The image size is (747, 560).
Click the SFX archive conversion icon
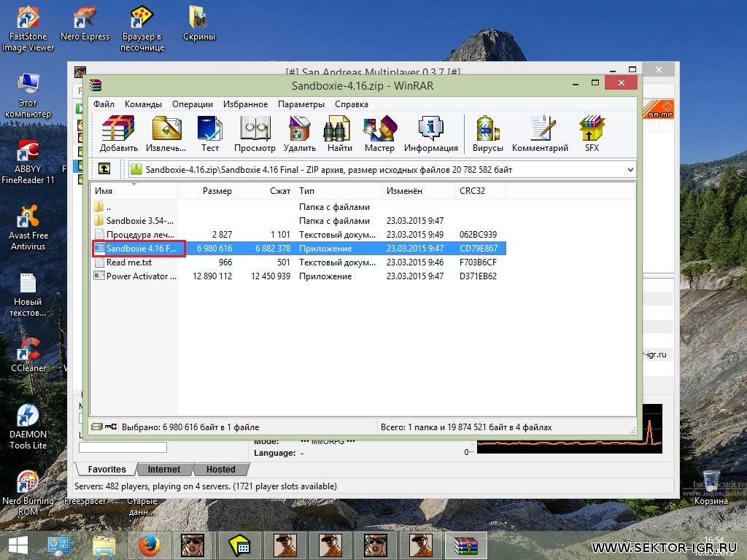pyautogui.click(x=592, y=134)
